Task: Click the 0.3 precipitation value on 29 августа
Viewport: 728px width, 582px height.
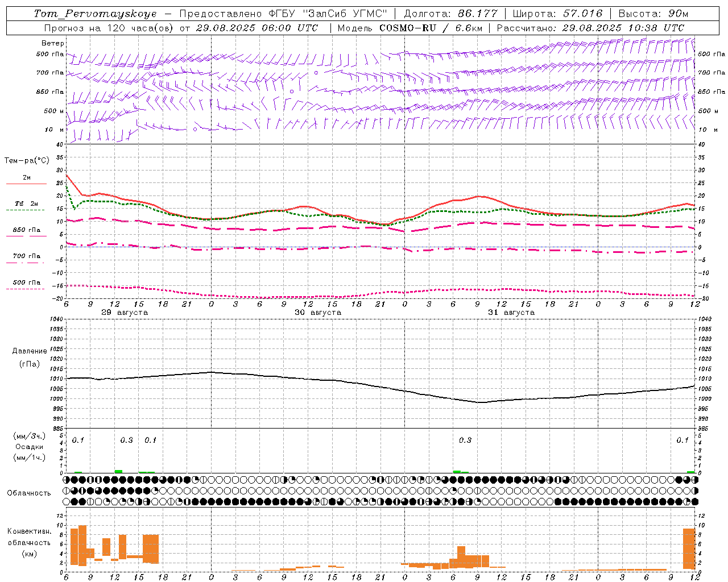Action: [x=126, y=440]
